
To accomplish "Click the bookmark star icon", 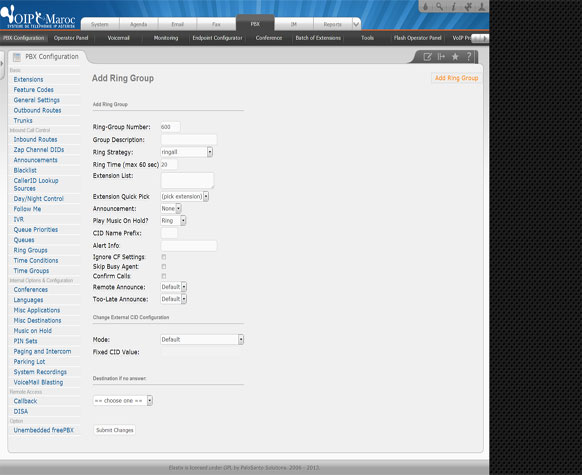I will (x=455, y=56).
